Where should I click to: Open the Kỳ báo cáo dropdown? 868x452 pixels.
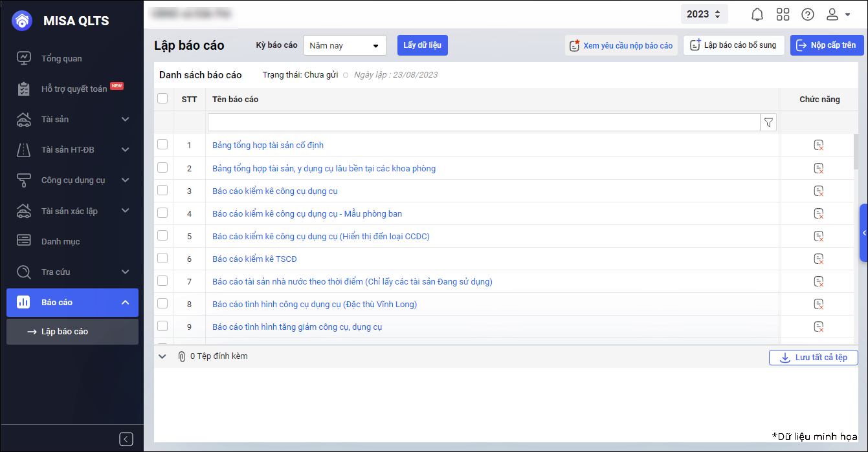coord(344,46)
